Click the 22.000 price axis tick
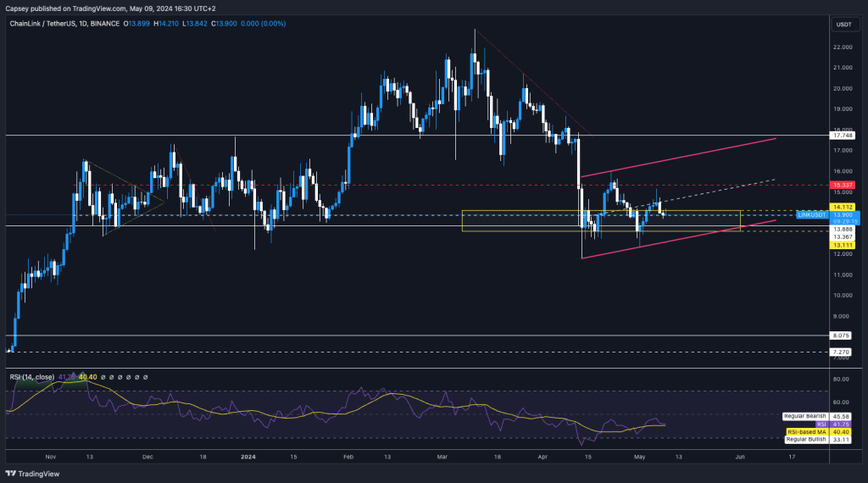868x483 pixels. click(843, 47)
